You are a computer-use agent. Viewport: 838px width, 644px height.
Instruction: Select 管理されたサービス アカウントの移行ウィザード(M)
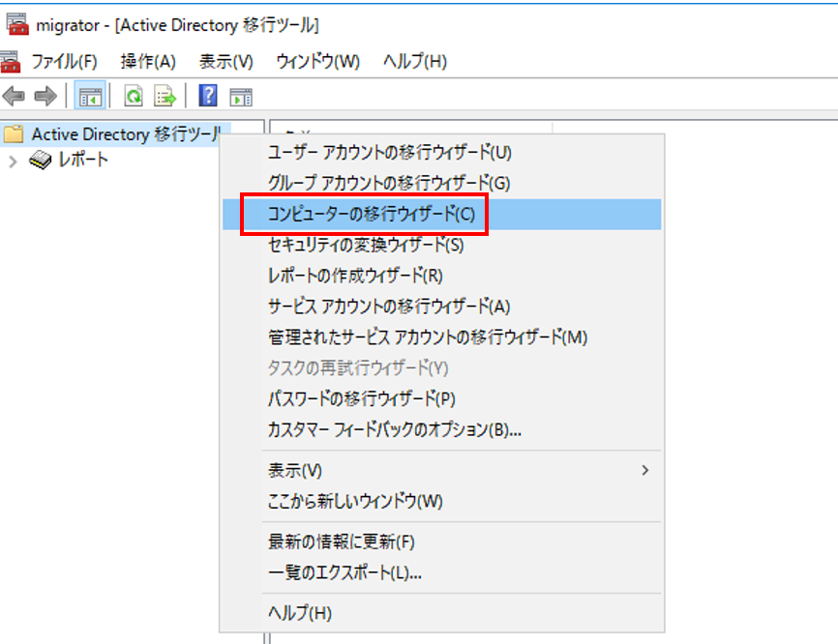(442, 337)
